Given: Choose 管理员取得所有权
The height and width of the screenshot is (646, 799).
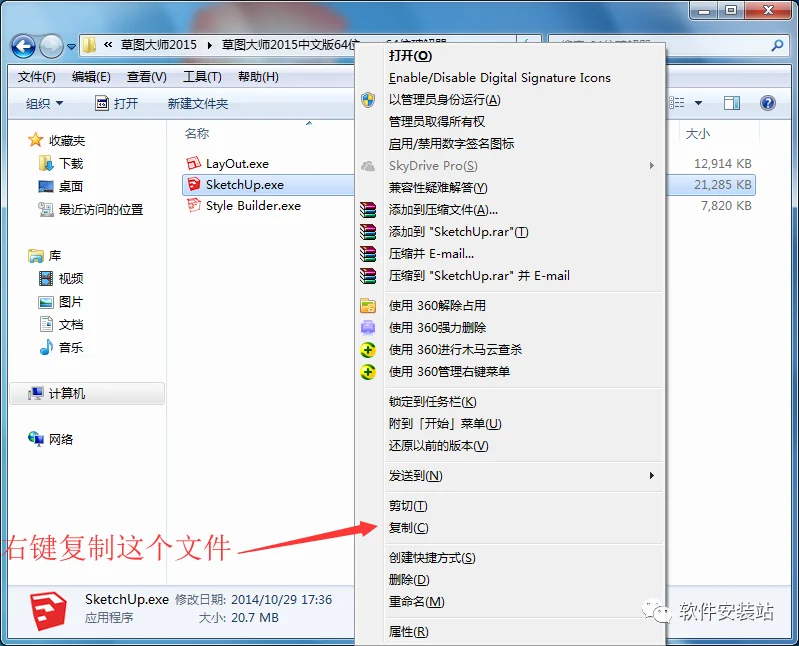Looking at the screenshot, I should tap(510, 121).
